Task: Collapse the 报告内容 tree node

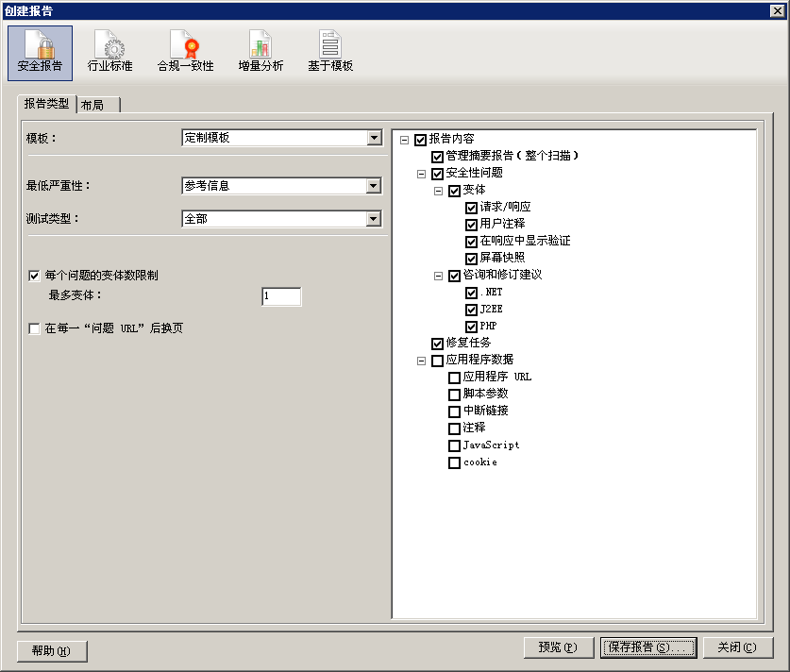Action: pos(404,140)
